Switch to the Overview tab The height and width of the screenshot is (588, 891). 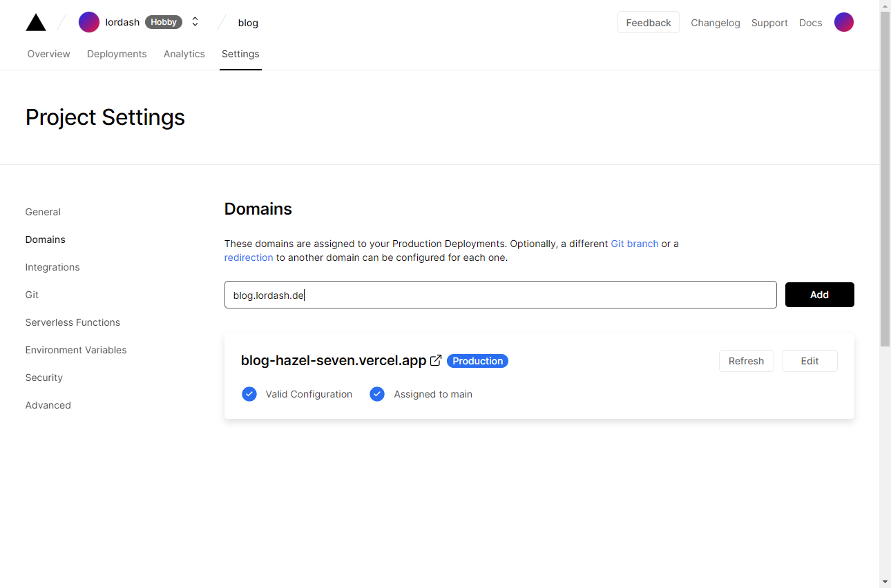pos(49,54)
